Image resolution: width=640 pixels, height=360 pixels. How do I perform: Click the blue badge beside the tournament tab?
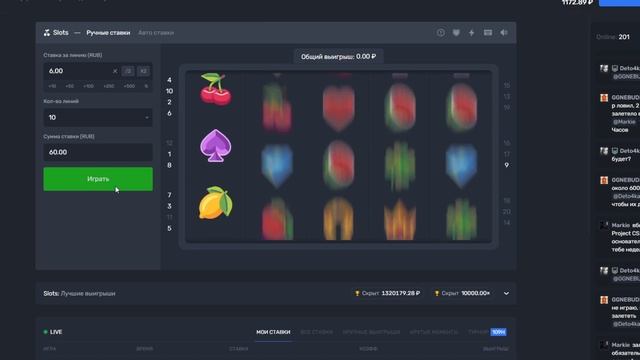tap(498, 332)
